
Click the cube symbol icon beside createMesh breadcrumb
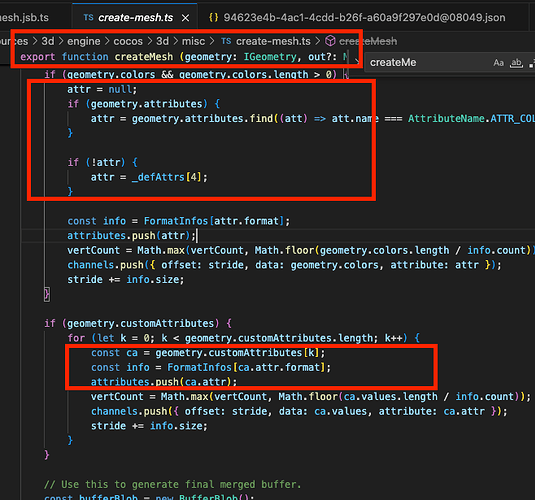pyautogui.click(x=330, y=41)
